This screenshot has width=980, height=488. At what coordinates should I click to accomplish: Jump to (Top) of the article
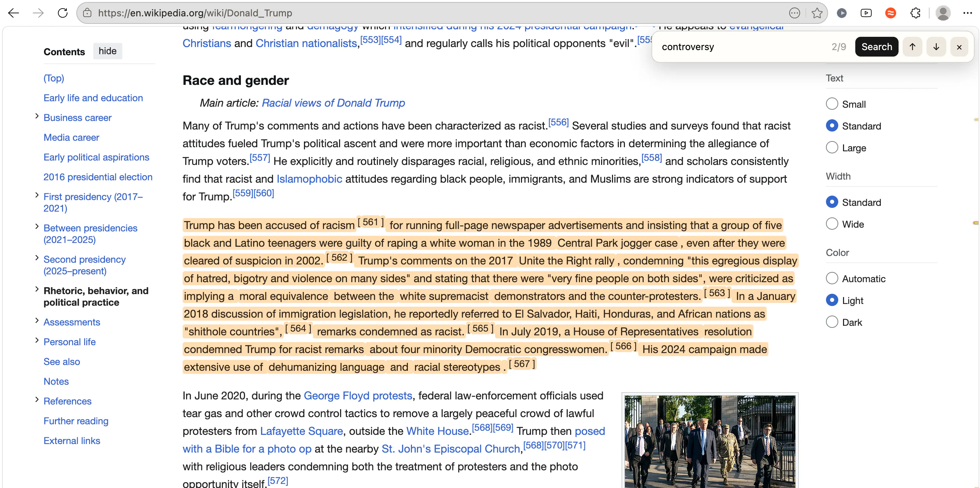click(x=53, y=78)
